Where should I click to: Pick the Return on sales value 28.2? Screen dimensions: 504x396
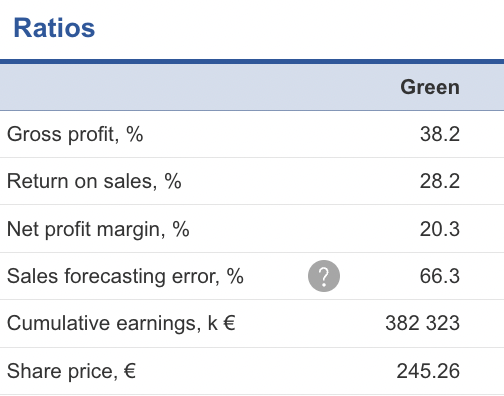pos(440,182)
